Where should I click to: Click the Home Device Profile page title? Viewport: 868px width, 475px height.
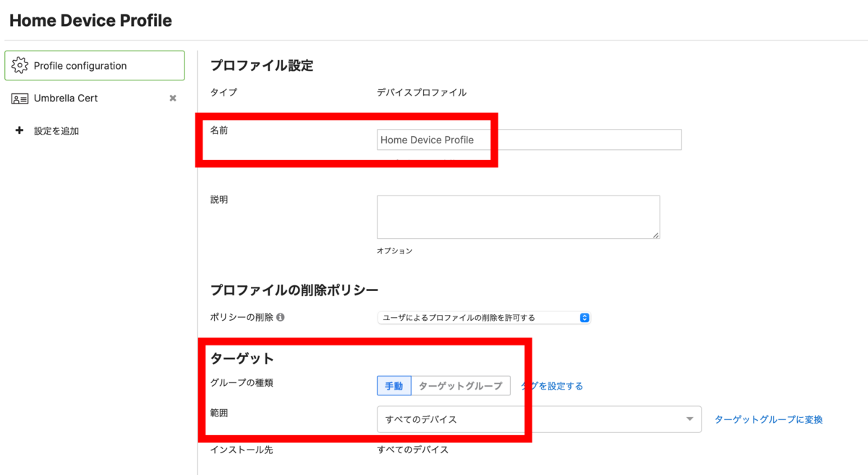tap(90, 20)
